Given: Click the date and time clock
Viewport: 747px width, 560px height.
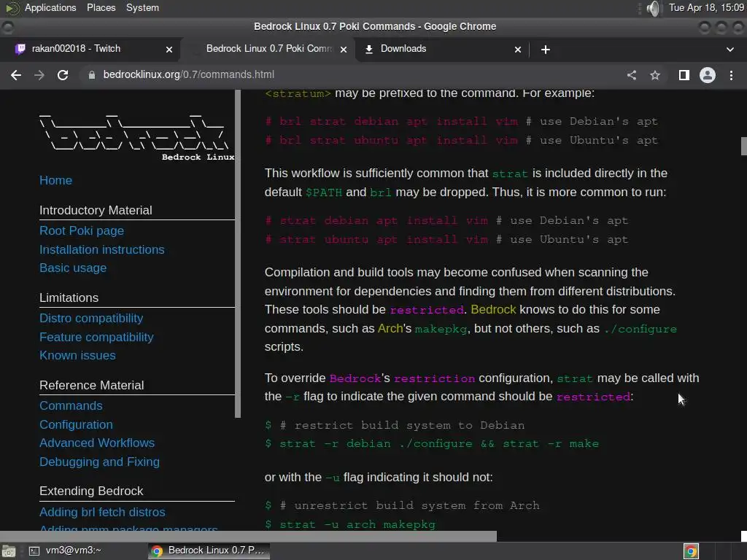Looking at the screenshot, I should 706,7.
